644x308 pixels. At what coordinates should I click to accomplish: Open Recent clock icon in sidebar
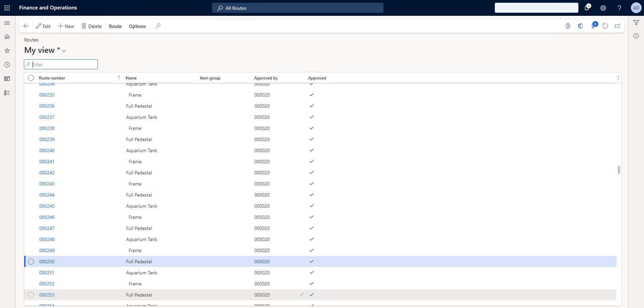[x=7, y=65]
